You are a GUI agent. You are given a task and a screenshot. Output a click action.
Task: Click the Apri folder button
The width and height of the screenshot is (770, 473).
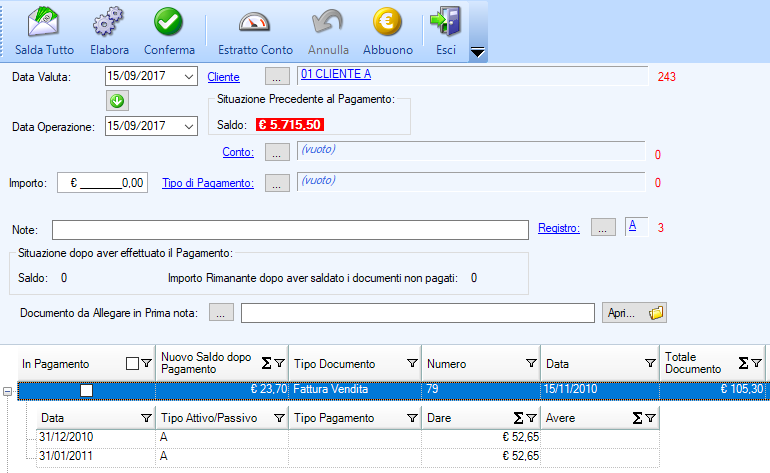pos(635,313)
